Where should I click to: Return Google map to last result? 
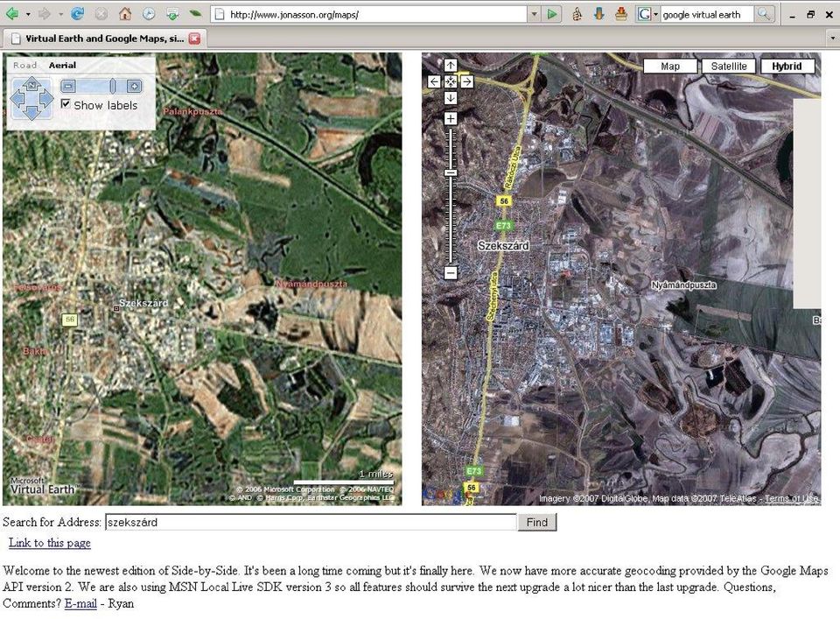coord(451,81)
